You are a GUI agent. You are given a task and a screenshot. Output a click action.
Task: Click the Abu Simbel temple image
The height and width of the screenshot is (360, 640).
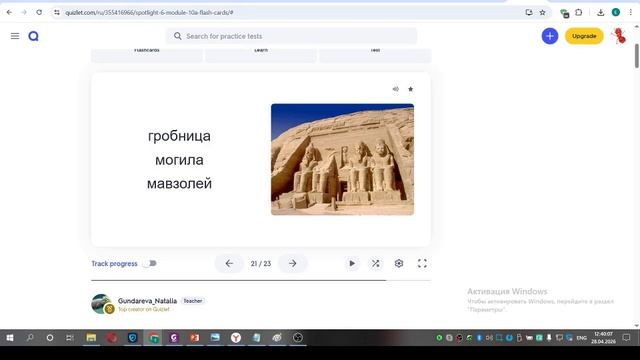tap(342, 159)
